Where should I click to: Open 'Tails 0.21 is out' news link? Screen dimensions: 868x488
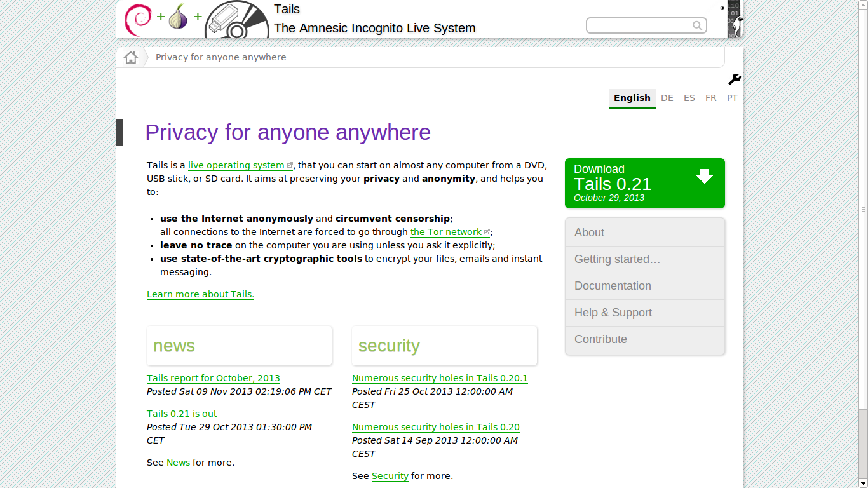click(182, 414)
